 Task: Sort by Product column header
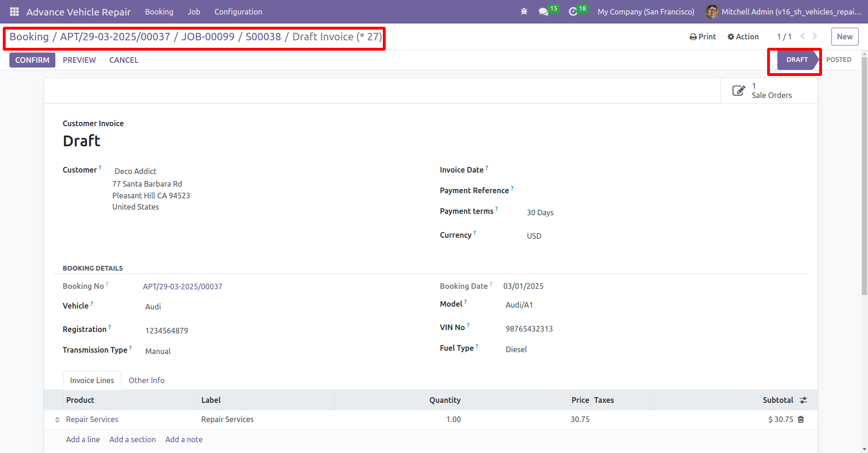tap(131, 400)
